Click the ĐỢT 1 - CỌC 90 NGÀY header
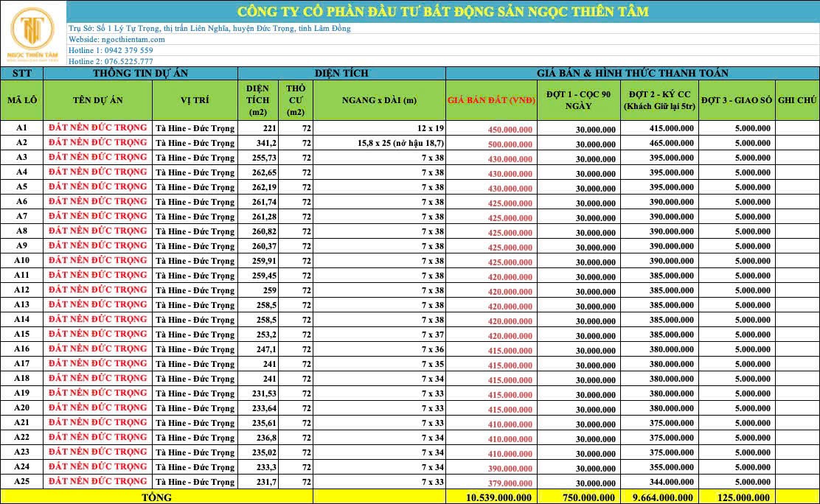820x504 pixels. (578, 100)
